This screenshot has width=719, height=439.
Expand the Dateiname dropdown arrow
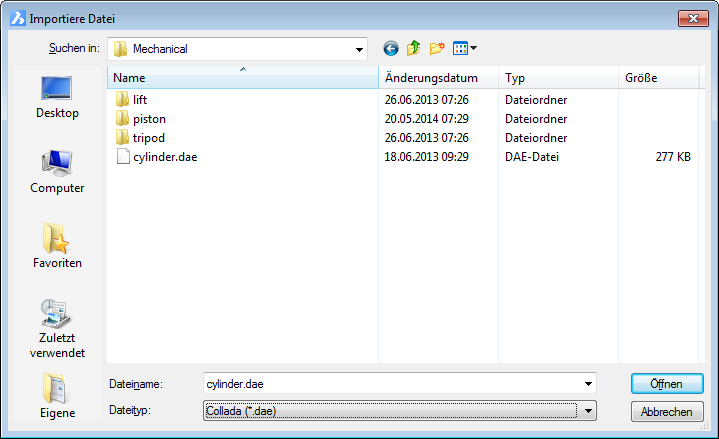(x=588, y=383)
